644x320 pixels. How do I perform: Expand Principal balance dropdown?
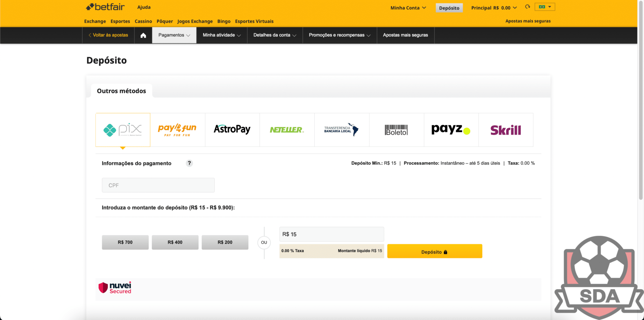494,8
